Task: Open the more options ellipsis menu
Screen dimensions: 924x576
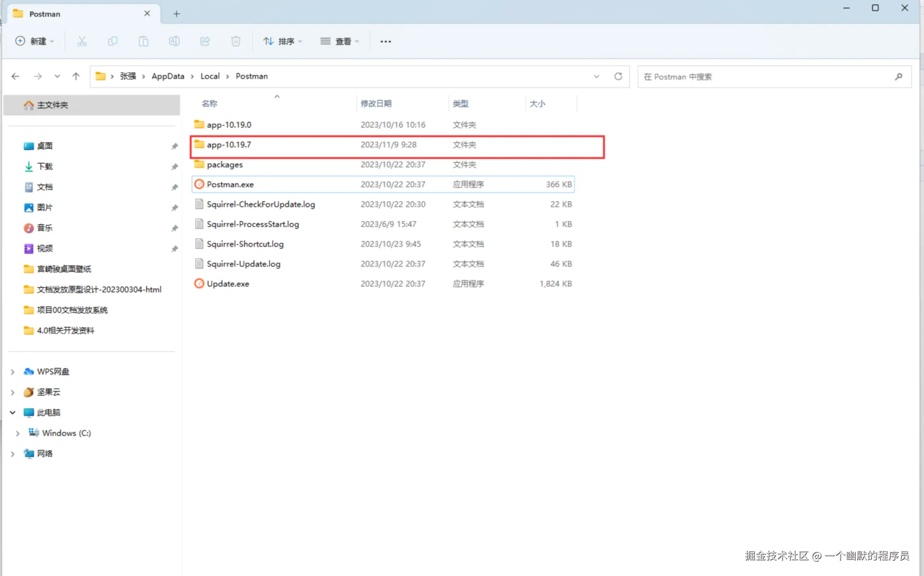Action: [386, 41]
